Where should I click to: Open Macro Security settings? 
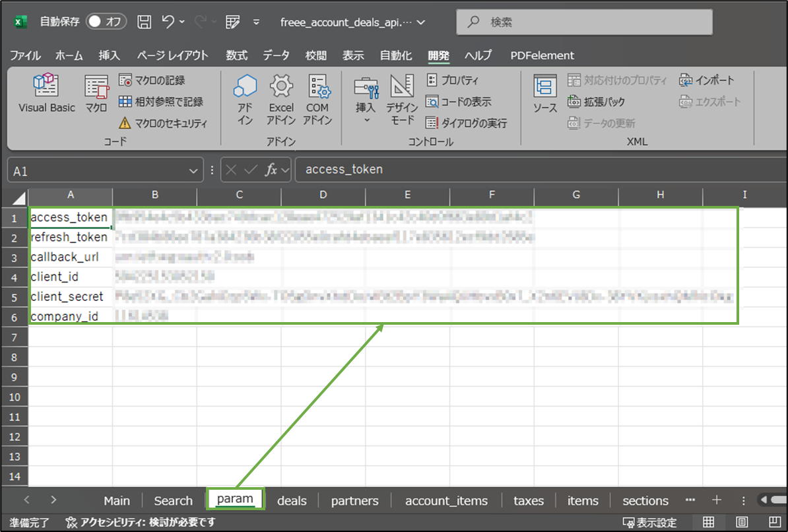(163, 123)
